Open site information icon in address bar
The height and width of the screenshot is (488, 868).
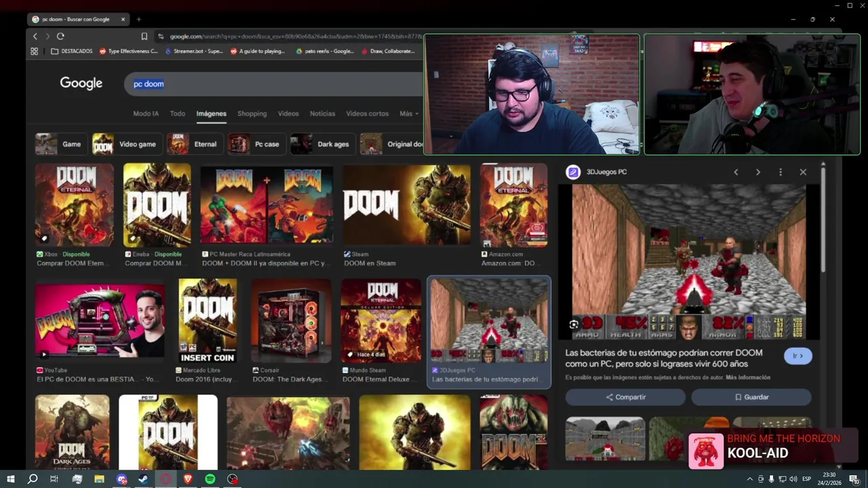coord(161,37)
